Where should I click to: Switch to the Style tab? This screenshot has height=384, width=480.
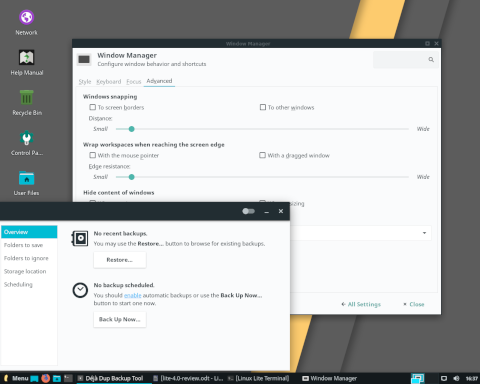(x=85, y=82)
